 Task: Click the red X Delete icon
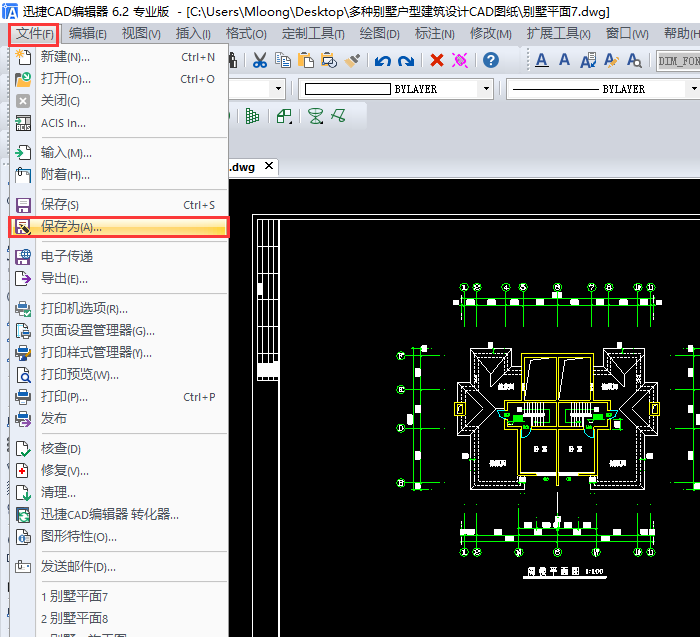tap(437, 60)
